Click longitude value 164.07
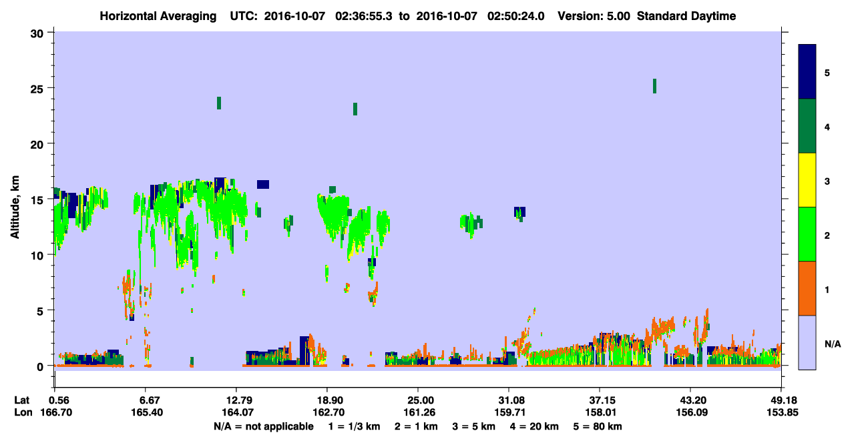Viewport: 868px width, 445px height. point(236,413)
